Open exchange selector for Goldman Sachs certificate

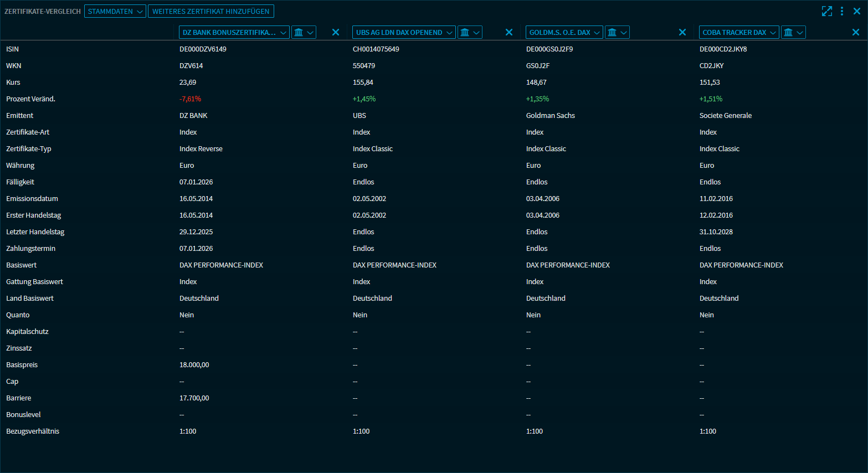pos(617,32)
